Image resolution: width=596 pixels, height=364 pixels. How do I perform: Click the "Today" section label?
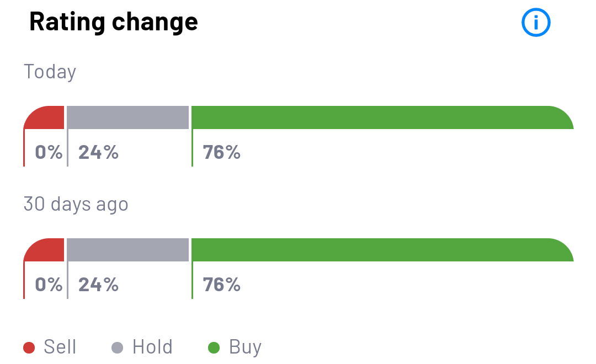click(x=50, y=72)
